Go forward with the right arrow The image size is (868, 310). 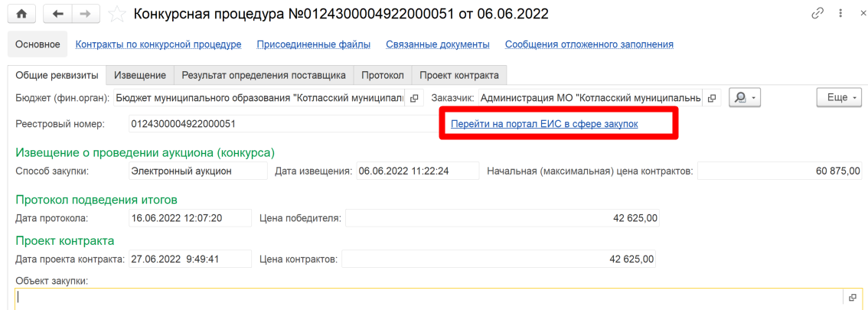(x=85, y=14)
